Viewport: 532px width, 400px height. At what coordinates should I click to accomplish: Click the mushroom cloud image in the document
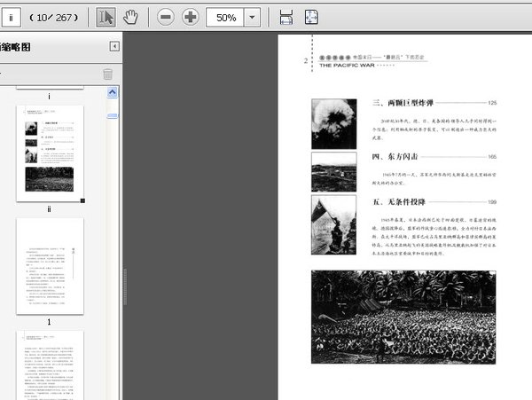(333, 122)
